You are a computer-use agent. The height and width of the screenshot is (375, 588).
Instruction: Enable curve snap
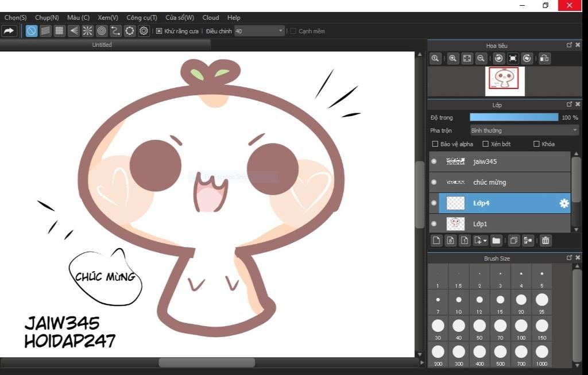point(115,31)
